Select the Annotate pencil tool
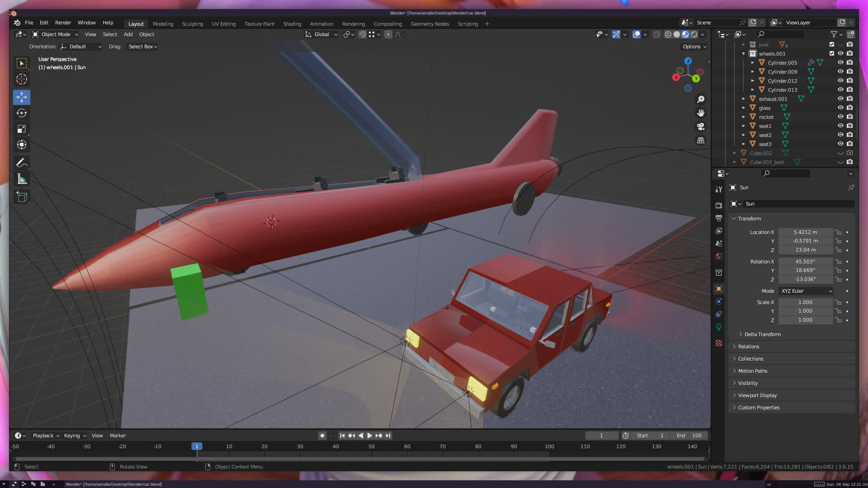This screenshot has height=488, width=868. [21, 163]
